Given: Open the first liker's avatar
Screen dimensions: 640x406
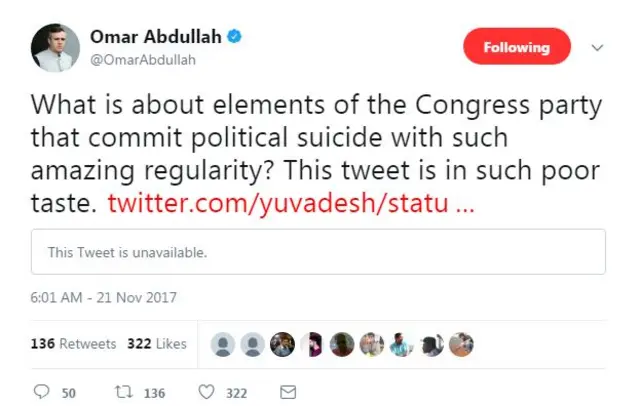Looking at the screenshot, I should coord(224,344).
